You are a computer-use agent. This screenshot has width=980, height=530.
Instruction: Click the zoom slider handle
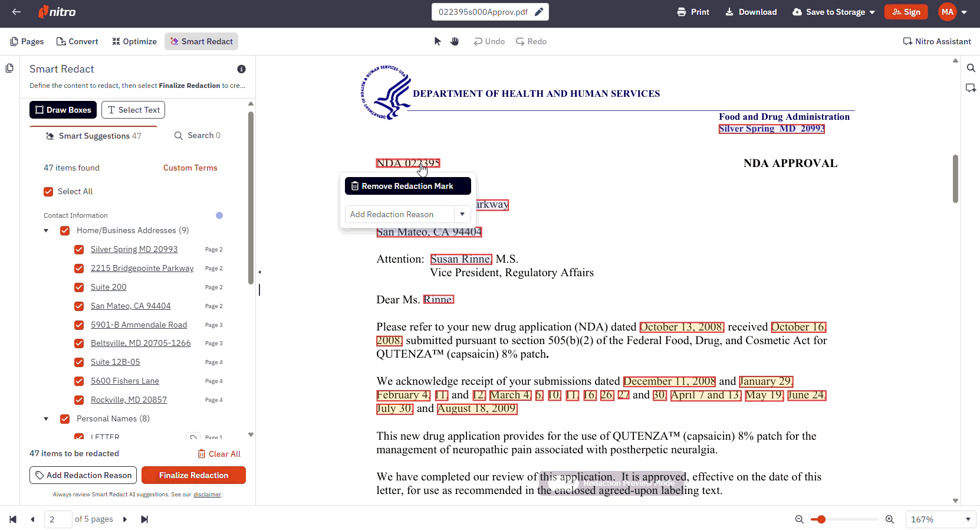(821, 519)
